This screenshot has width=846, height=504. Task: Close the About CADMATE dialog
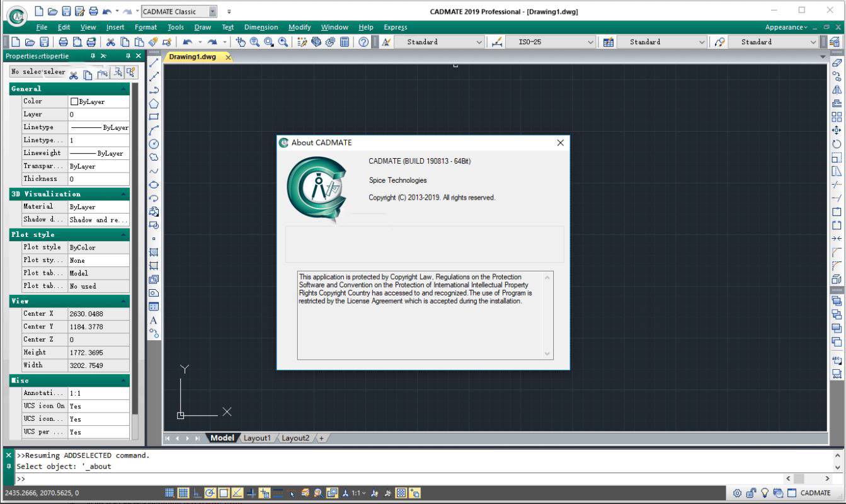[561, 143]
